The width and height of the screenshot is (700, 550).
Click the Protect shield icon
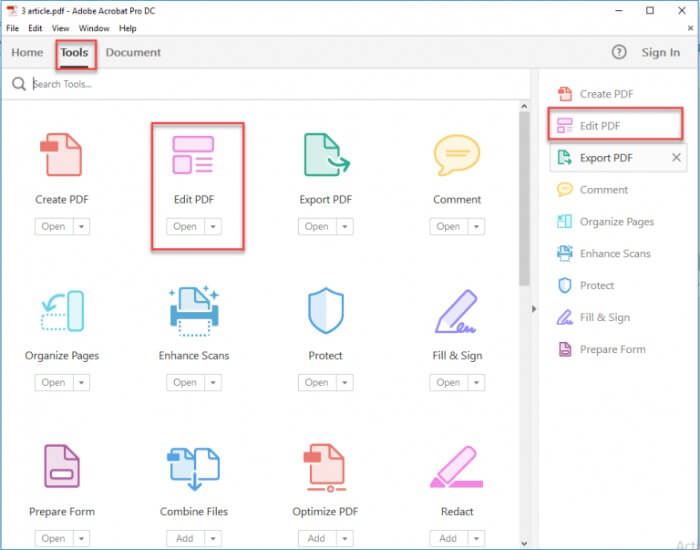pos(325,312)
